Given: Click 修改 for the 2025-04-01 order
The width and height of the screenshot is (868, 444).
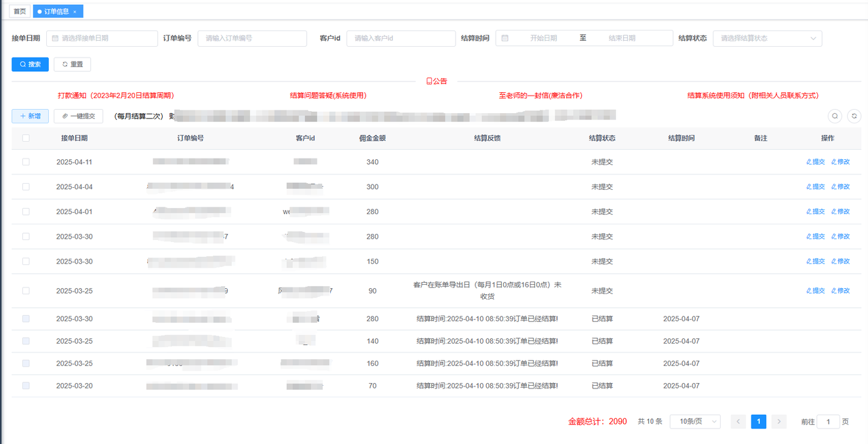Looking at the screenshot, I should (x=840, y=211).
